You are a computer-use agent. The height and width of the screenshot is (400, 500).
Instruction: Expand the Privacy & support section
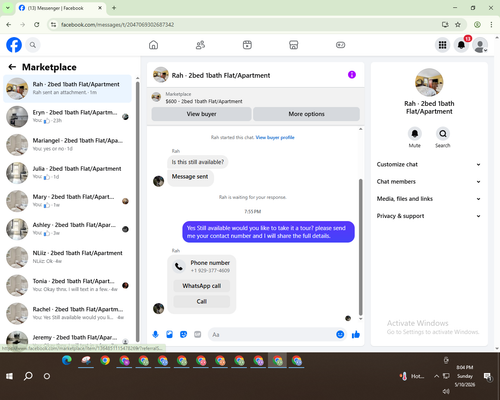tap(429, 216)
